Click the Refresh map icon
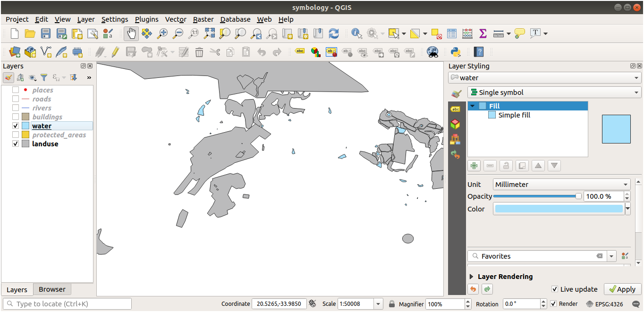Screen dimensions: 644x312 [334, 34]
